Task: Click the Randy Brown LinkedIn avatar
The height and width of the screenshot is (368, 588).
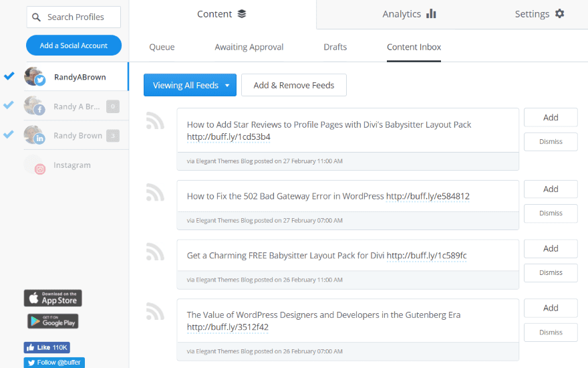Action: [x=34, y=135]
